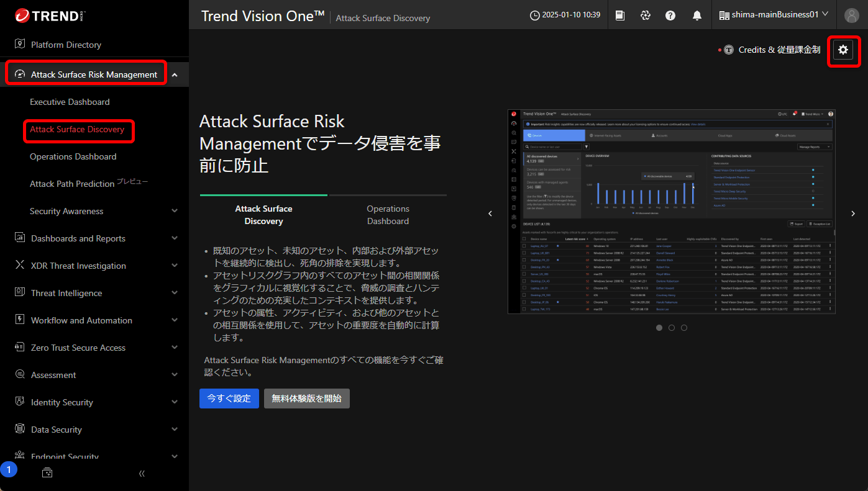Click the Trend Vision One title
Viewport: 868px width, 491px height.
(263, 16)
